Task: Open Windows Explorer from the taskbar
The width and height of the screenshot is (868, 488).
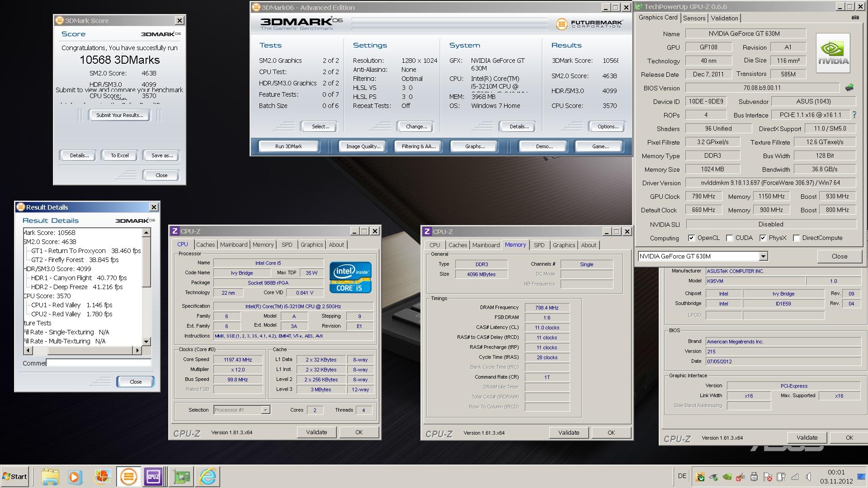Action: (x=50, y=477)
